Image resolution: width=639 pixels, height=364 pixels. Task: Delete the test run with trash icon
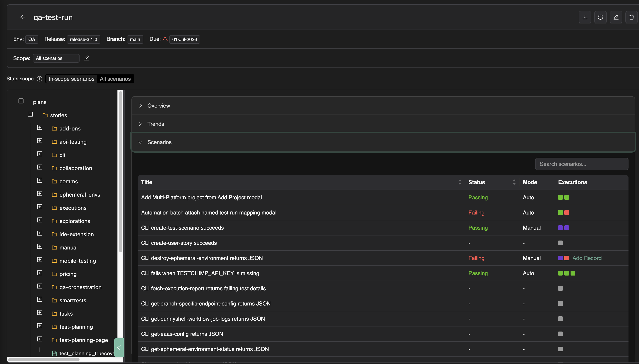(x=631, y=17)
